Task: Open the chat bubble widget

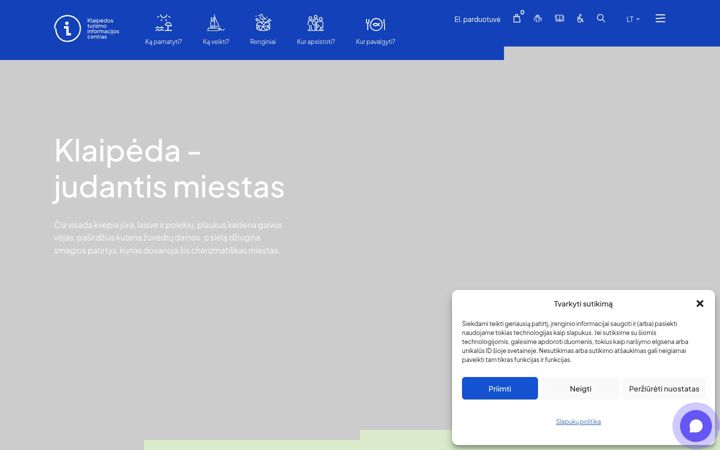Action: tap(696, 426)
